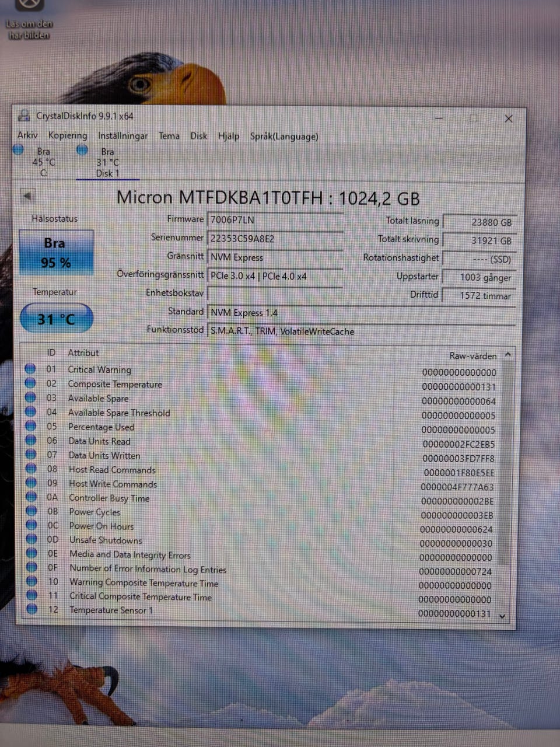Image resolution: width=560 pixels, height=747 pixels.
Task: Select the Percentage Used attribute text
Action: 101,427
